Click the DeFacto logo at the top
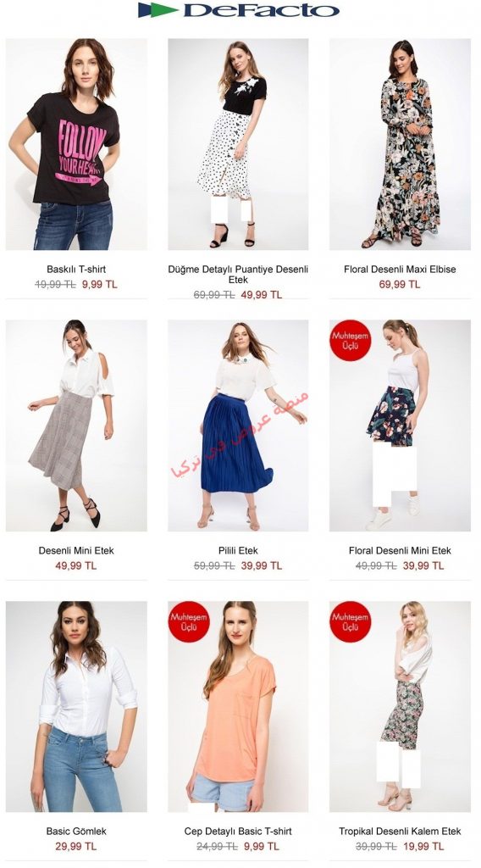 (238, 10)
